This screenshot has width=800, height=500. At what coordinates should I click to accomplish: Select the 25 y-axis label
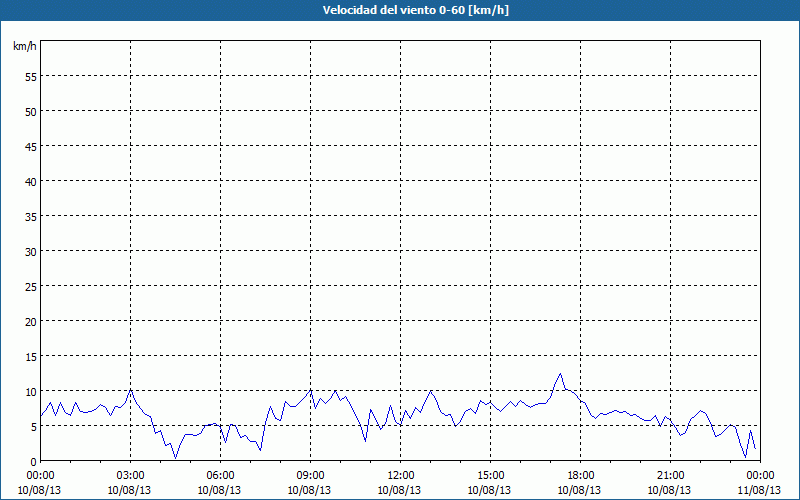(31, 286)
